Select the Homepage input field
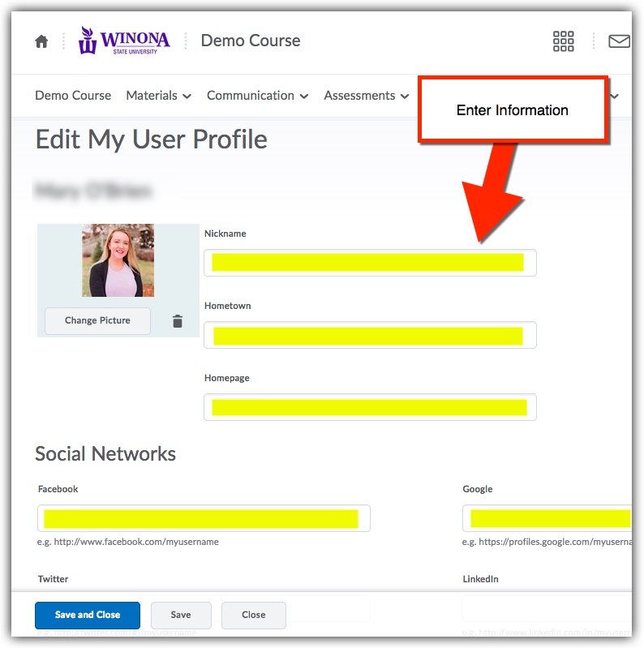This screenshot has width=644, height=648. pyautogui.click(x=369, y=407)
